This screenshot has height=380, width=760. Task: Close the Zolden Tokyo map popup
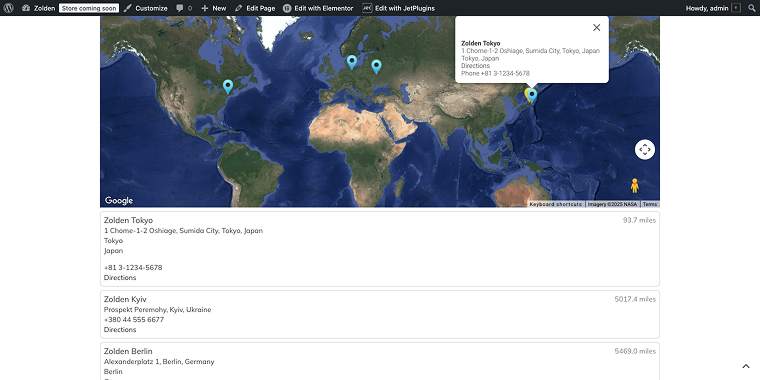coord(597,28)
